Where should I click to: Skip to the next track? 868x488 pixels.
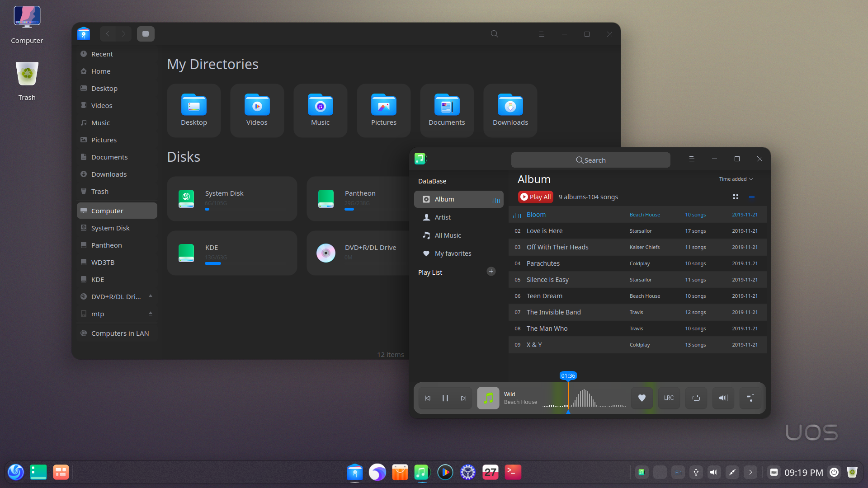pyautogui.click(x=463, y=398)
